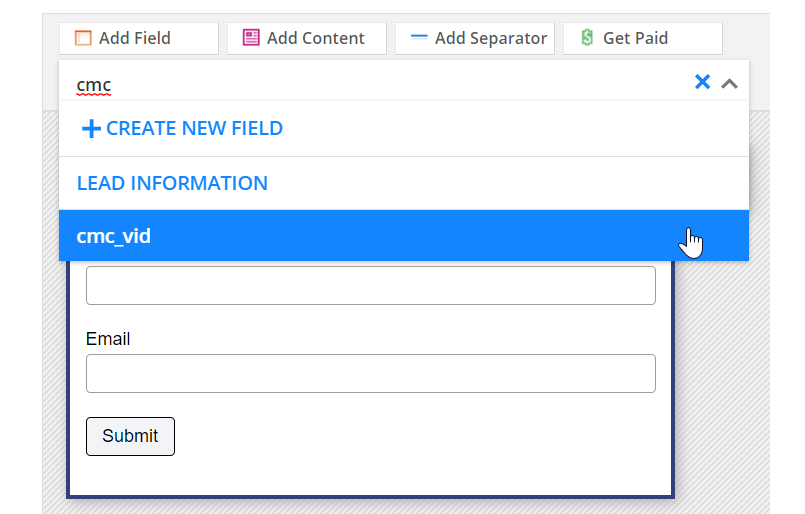Click the pink Add Content icon

point(251,38)
